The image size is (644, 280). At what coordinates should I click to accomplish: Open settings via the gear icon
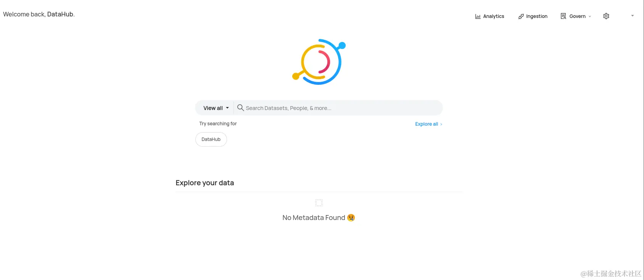606,16
